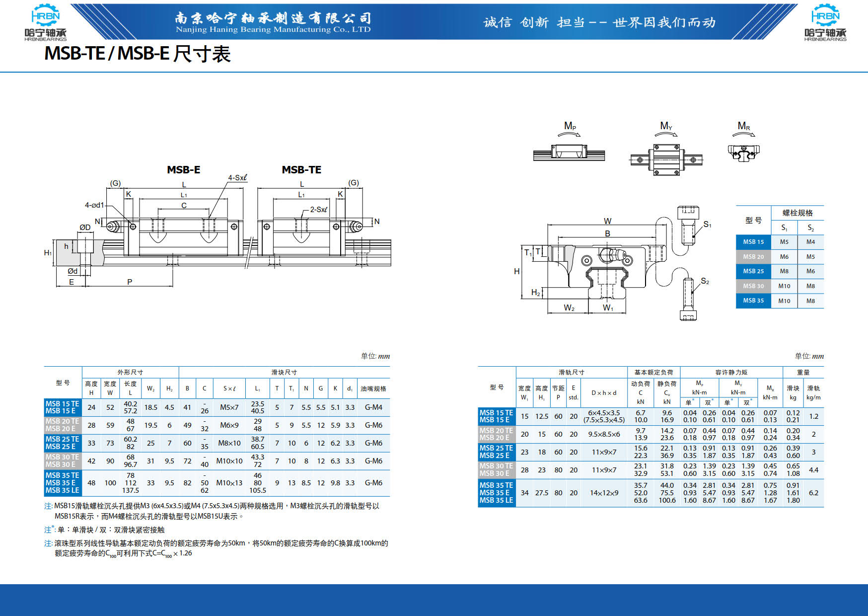Click the rail weight 6.2 cell

click(x=813, y=493)
